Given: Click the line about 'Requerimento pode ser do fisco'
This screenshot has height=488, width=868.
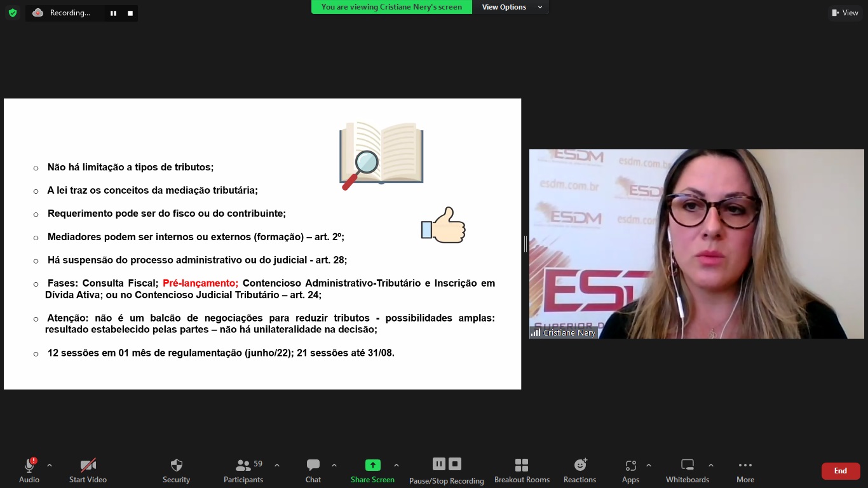Looking at the screenshot, I should [x=166, y=213].
